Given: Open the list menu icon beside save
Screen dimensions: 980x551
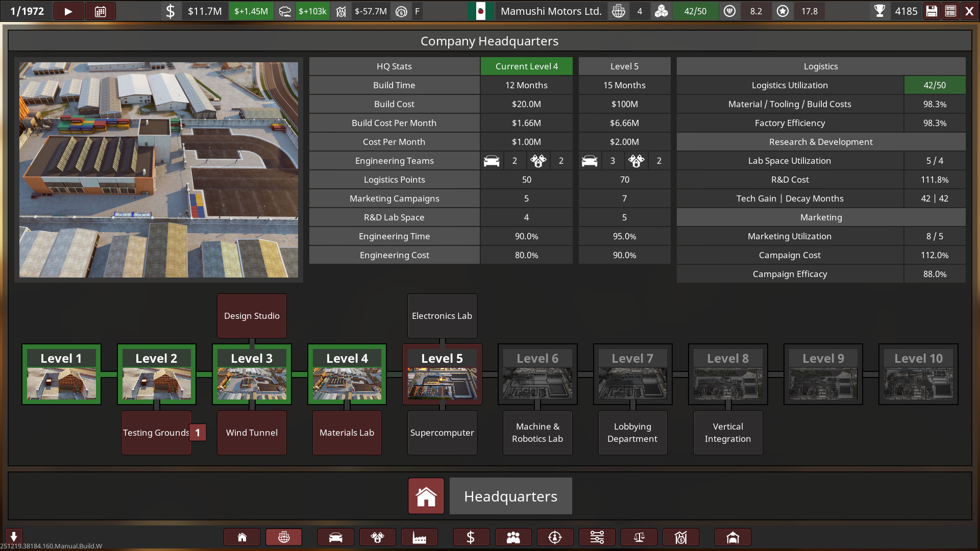Looking at the screenshot, I should tap(950, 11).
